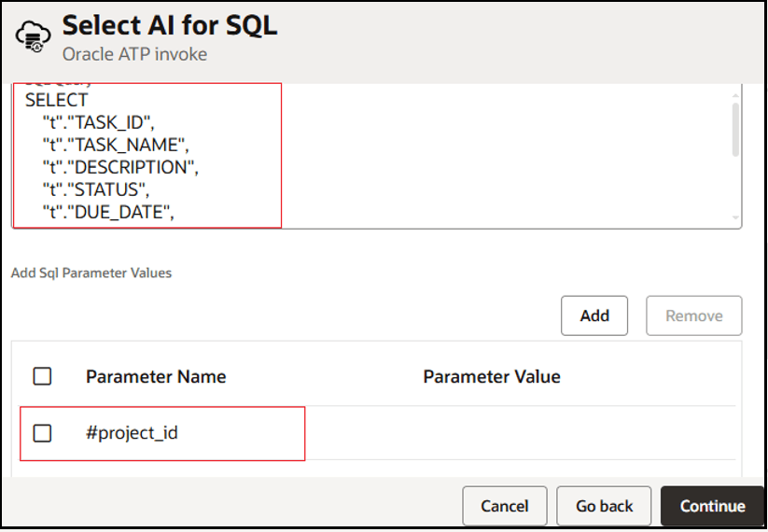This screenshot has width=768, height=532.
Task: Click the SQL query scrollbar thumb
Action: coord(735,129)
